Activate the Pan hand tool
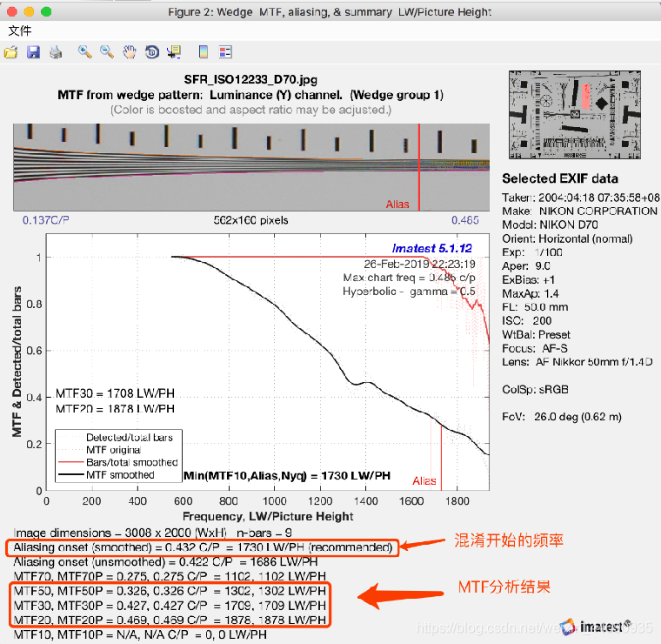The height and width of the screenshot is (644, 661). (x=130, y=52)
